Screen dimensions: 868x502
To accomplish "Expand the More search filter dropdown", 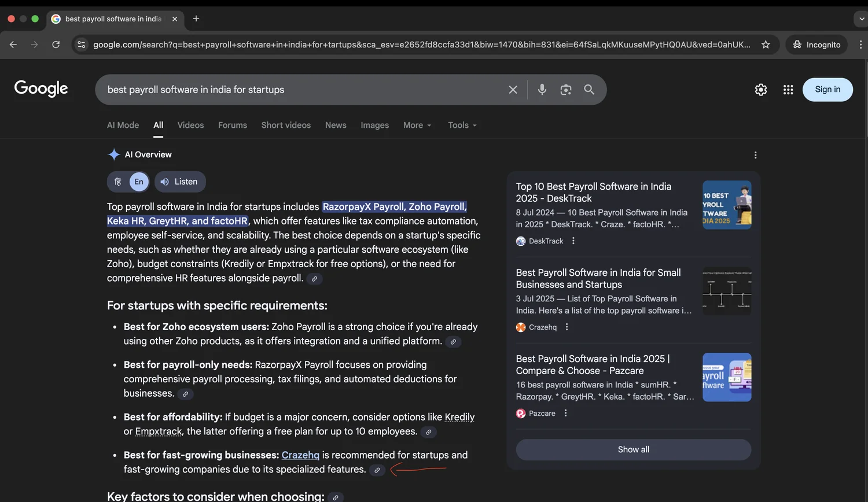I will click(x=417, y=125).
